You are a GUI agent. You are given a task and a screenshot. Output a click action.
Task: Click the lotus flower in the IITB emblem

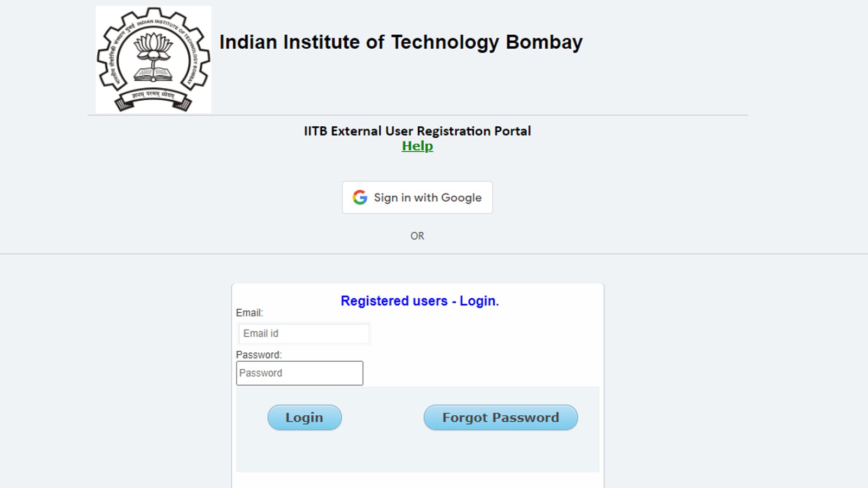pyautogui.click(x=154, y=48)
